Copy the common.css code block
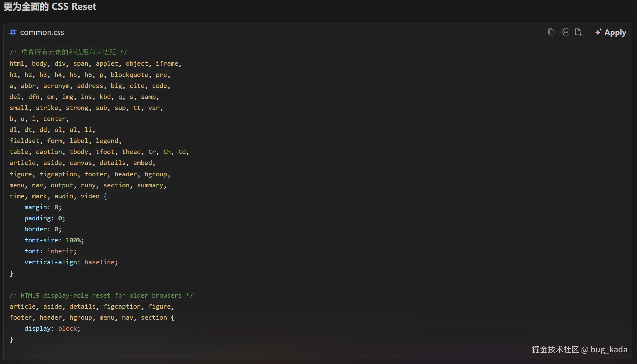 coord(551,32)
